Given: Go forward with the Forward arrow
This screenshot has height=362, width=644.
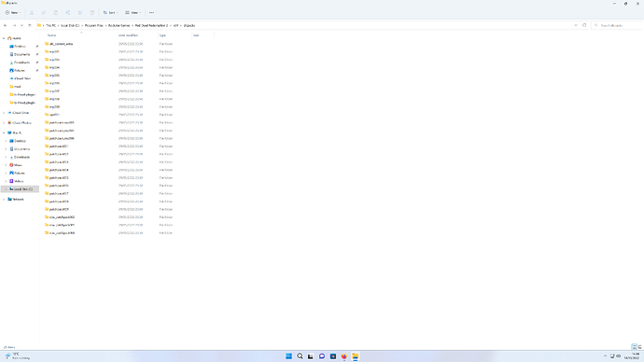Looking at the screenshot, I should click(x=14, y=25).
